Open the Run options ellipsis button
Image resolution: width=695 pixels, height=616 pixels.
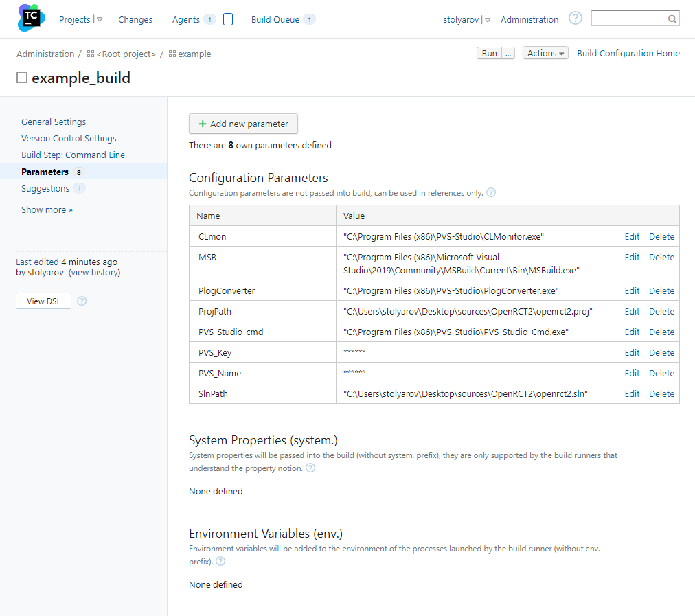(508, 53)
